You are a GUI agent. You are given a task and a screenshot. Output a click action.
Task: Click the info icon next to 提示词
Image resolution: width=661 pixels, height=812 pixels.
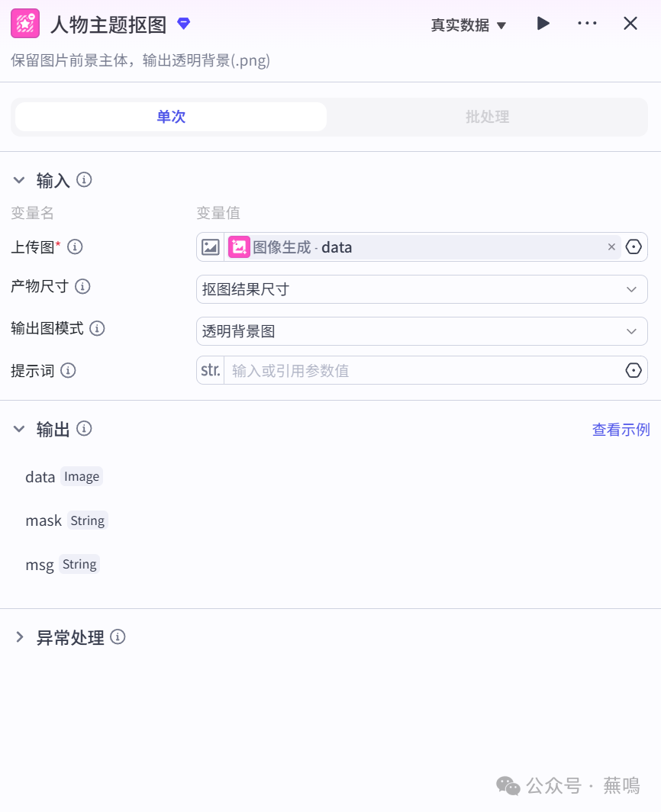pos(68,370)
